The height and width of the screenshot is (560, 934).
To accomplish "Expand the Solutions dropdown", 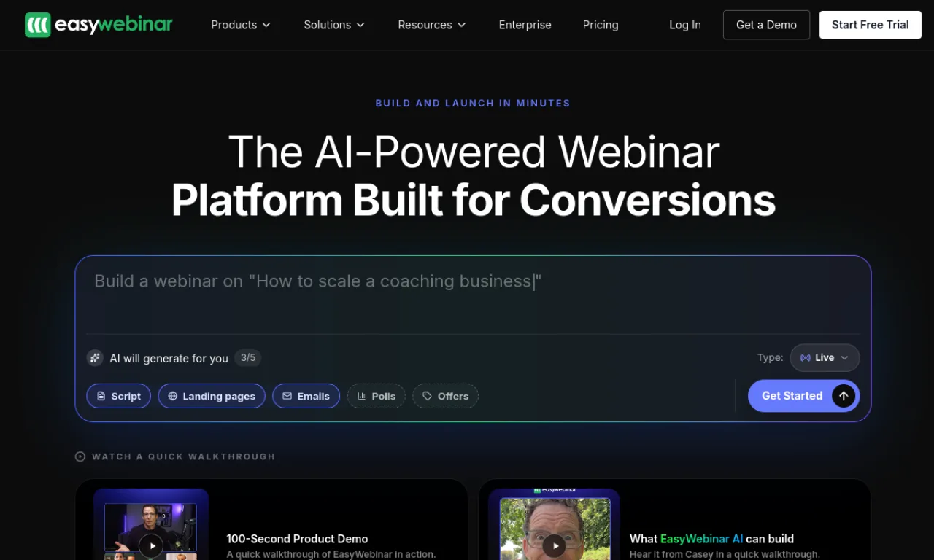I will [334, 25].
